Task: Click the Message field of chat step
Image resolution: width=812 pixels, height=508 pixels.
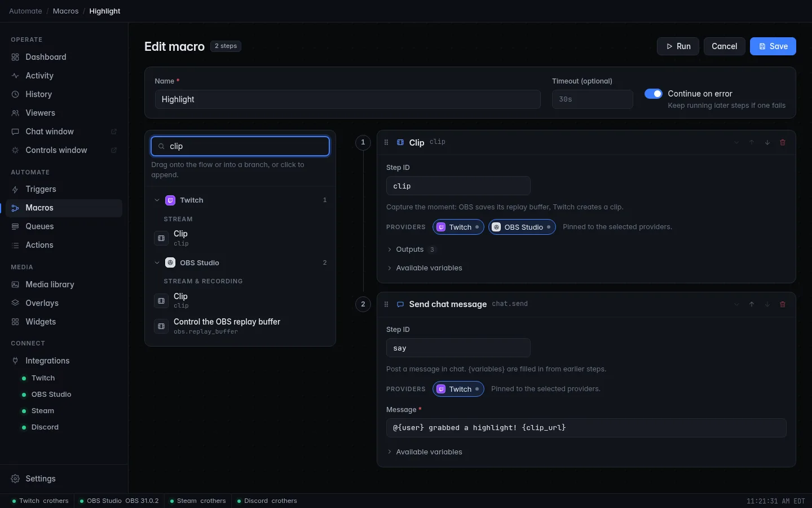Action: tap(586, 428)
